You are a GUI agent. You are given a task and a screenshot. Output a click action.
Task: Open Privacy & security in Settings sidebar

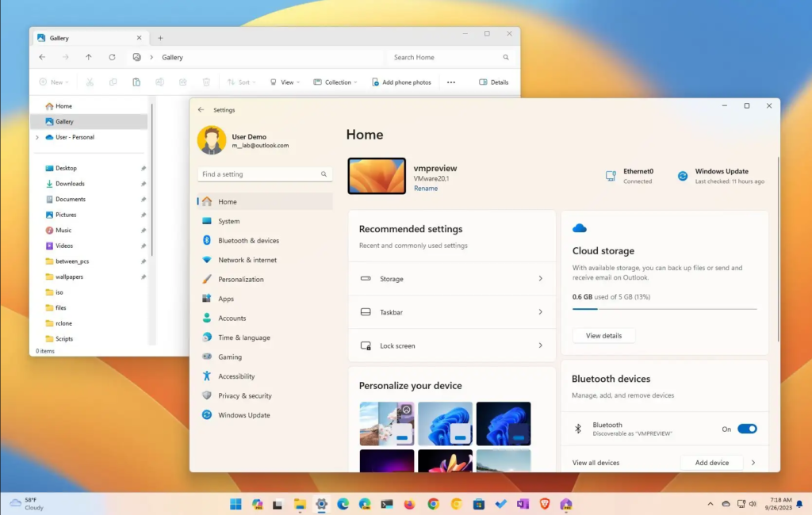265,396
